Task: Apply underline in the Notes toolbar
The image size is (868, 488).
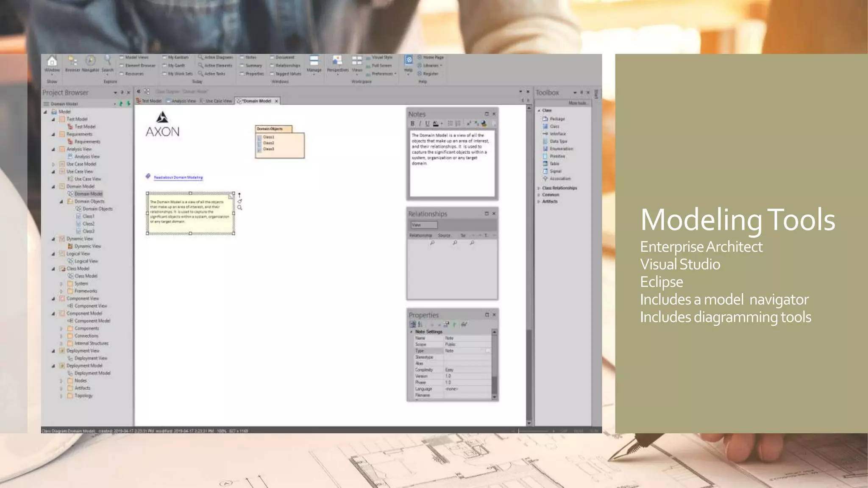Action: 427,124
